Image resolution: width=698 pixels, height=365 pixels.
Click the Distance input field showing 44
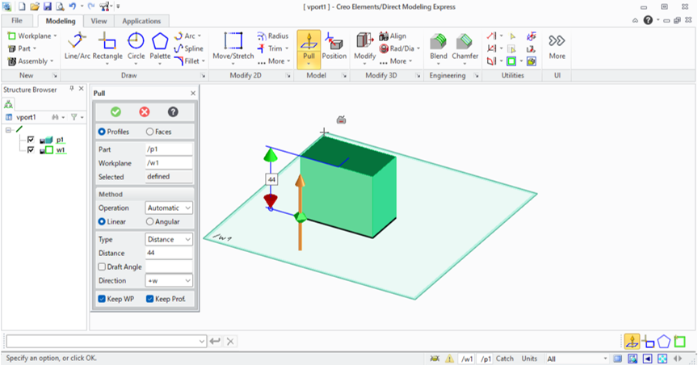pyautogui.click(x=169, y=253)
